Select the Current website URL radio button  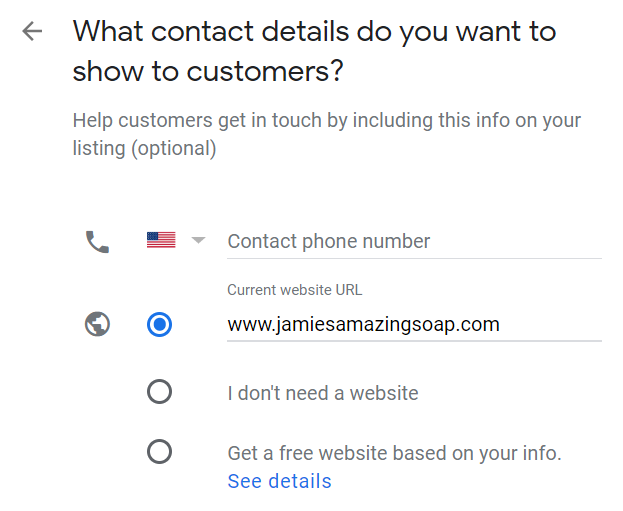tap(159, 324)
